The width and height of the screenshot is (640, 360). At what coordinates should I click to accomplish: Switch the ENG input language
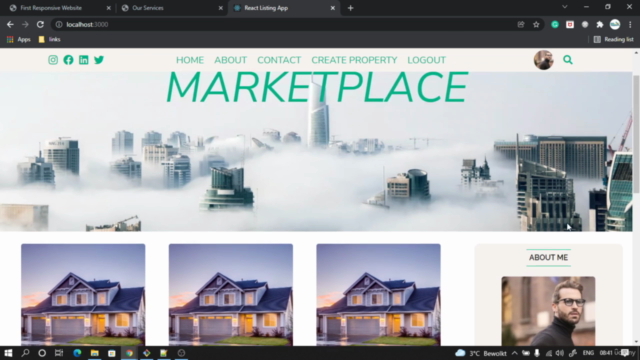(588, 353)
